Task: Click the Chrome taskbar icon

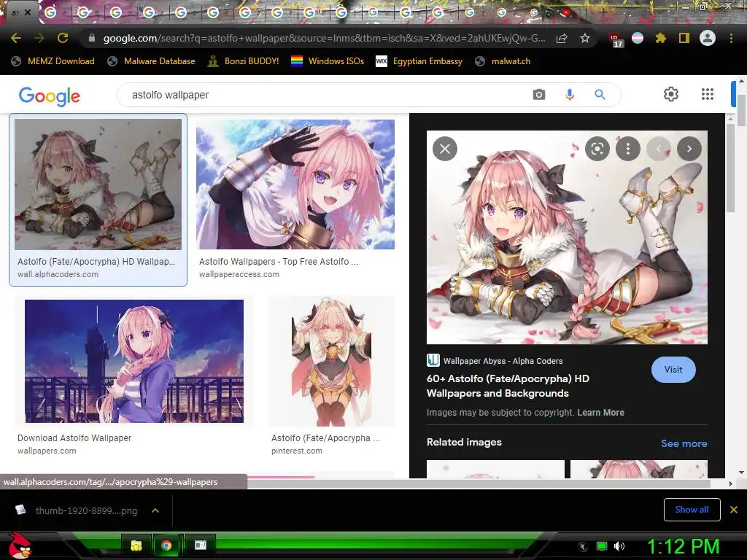Action: [166, 545]
